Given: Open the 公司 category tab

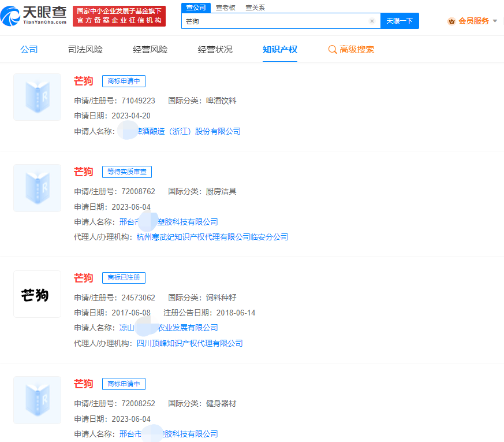Looking at the screenshot, I should coord(29,50).
